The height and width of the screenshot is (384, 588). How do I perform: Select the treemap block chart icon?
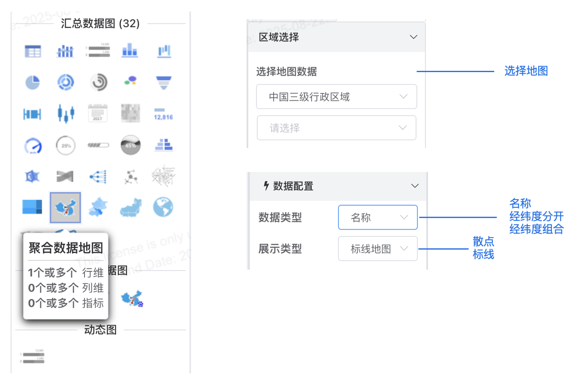point(32,207)
